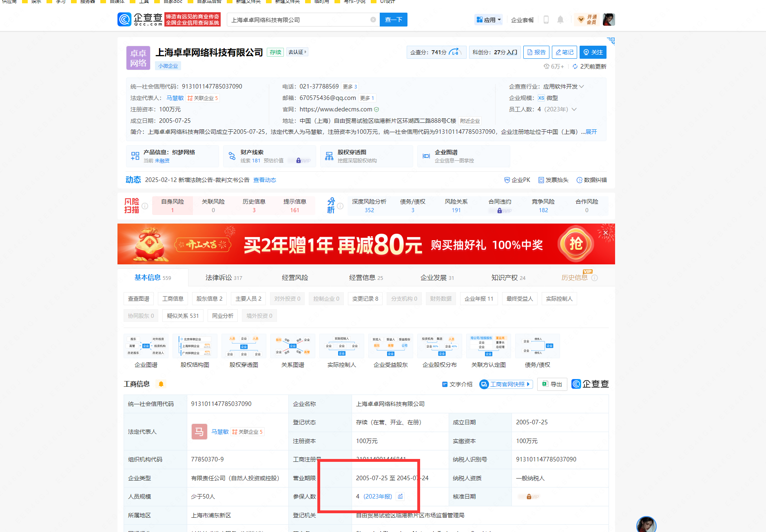Expand the 员工人数 year dropdown
This screenshot has width=766, height=532.
pos(574,109)
